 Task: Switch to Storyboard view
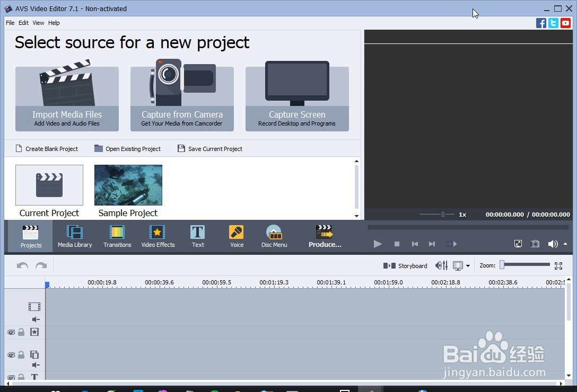click(x=405, y=265)
